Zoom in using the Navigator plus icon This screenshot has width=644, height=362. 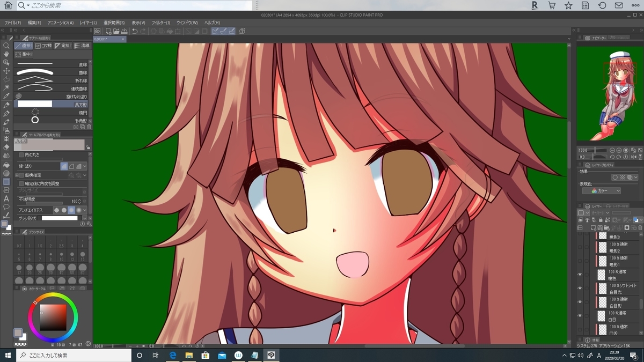(x=618, y=150)
